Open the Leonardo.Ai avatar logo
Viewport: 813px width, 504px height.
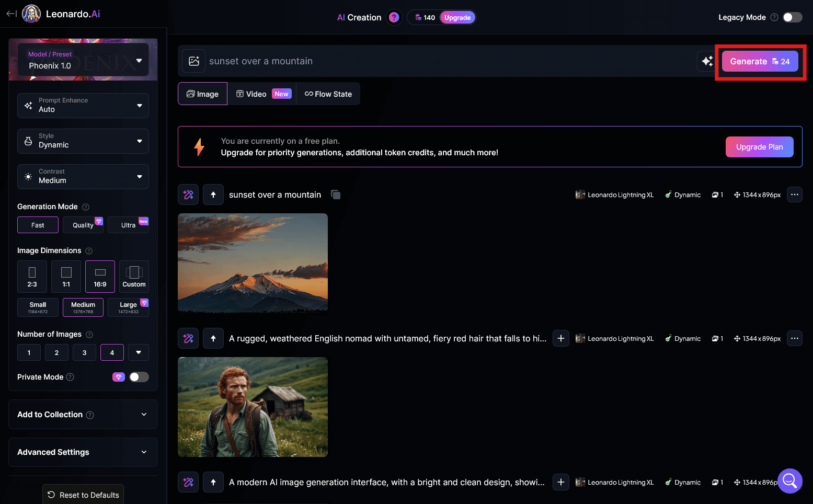coord(31,14)
